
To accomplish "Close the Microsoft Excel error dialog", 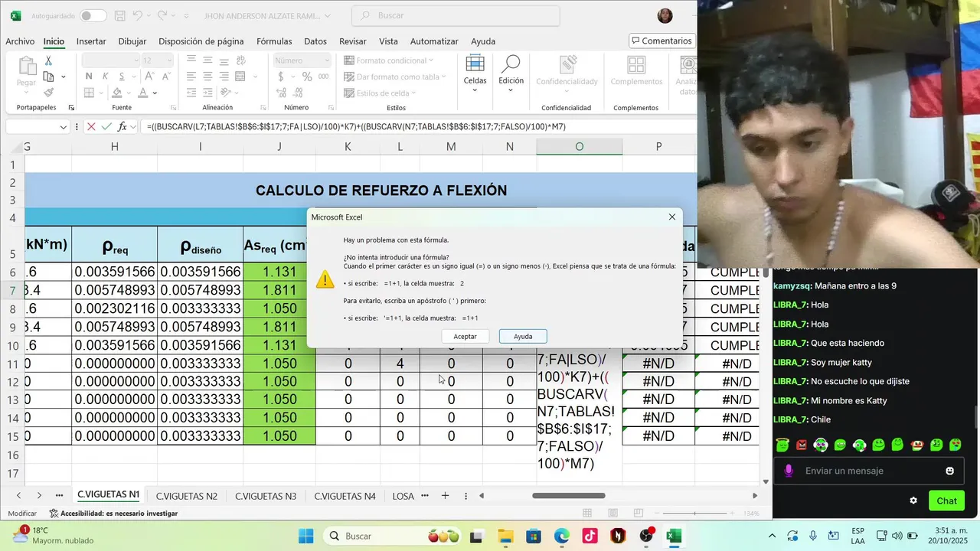I will [x=672, y=217].
